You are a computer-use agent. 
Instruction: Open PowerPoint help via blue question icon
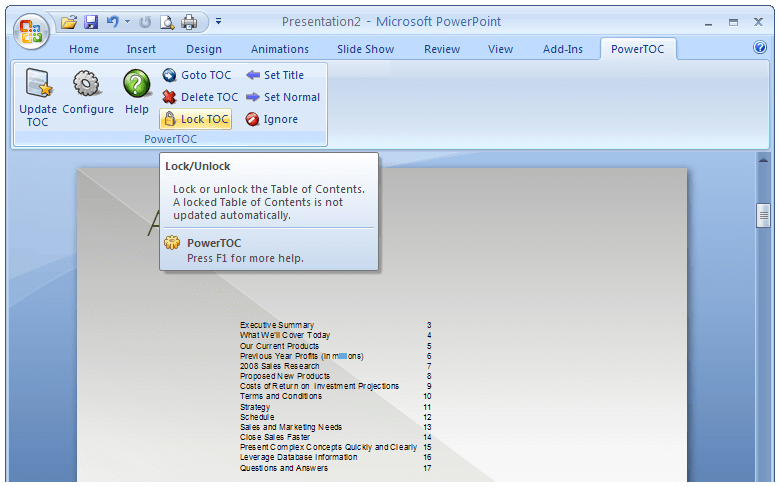tap(760, 47)
